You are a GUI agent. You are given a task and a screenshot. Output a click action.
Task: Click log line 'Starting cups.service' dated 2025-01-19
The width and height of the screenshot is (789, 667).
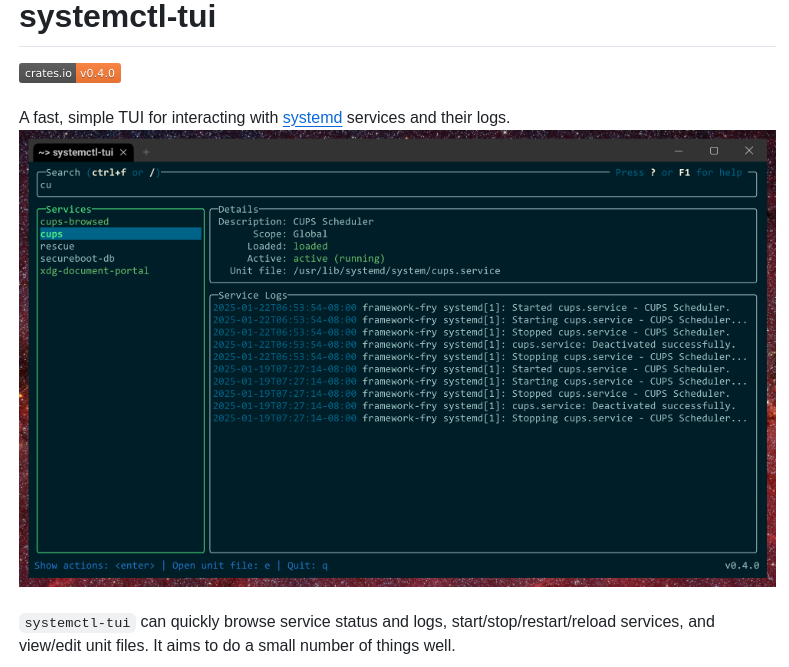point(480,381)
